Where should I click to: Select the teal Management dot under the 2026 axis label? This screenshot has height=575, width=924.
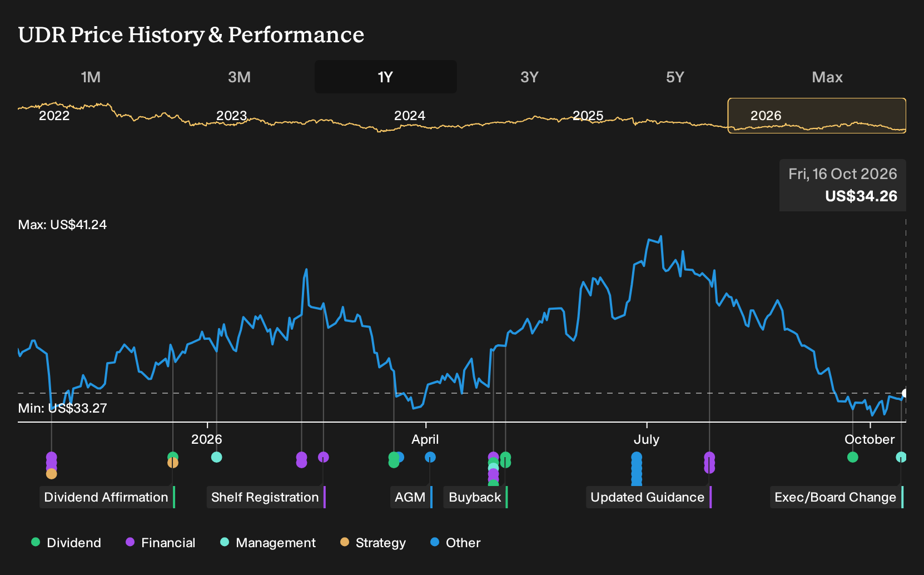[x=217, y=457]
